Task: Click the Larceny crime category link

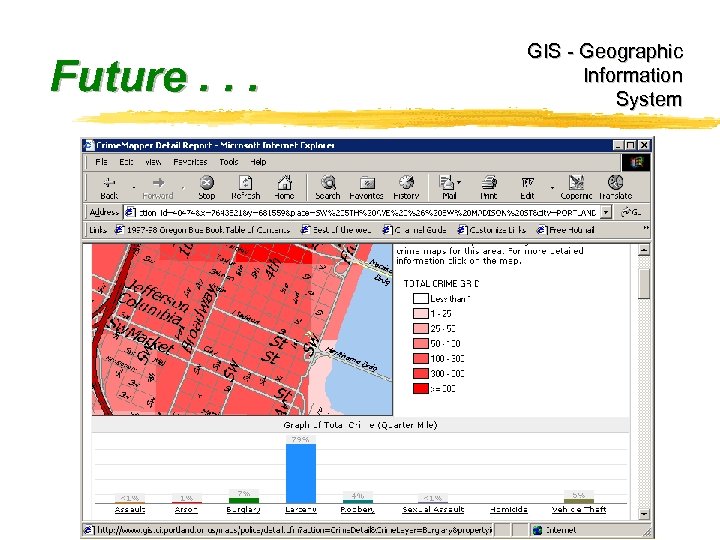Action: coord(300,509)
